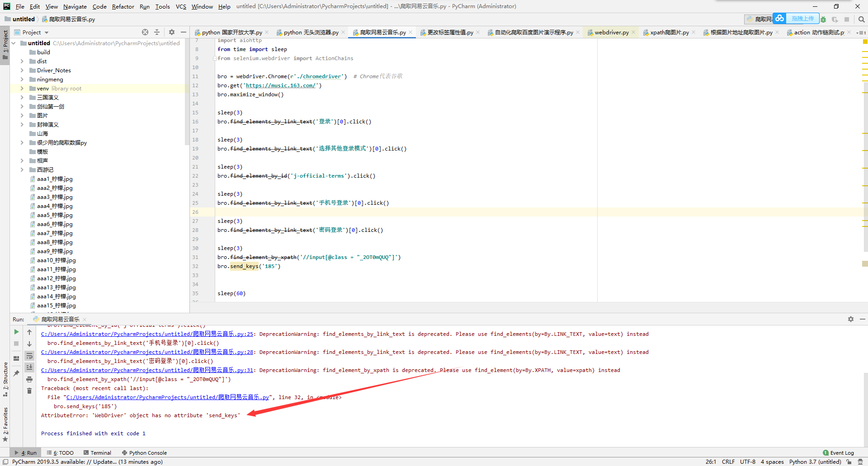Open the Refactor menu
The width and height of the screenshot is (868, 466).
[x=123, y=6]
